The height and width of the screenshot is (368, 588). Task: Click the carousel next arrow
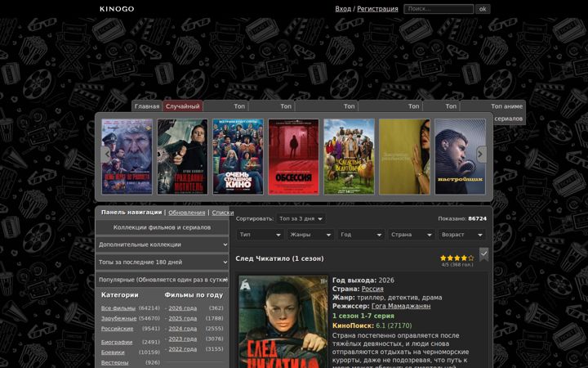click(x=481, y=155)
